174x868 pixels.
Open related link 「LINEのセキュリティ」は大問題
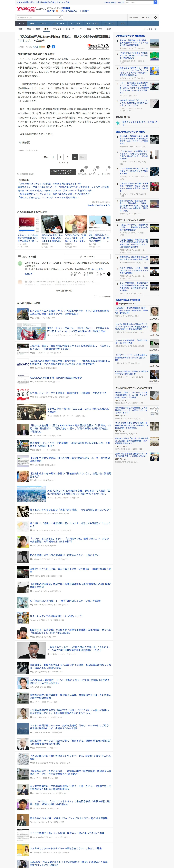(x=49, y=184)
